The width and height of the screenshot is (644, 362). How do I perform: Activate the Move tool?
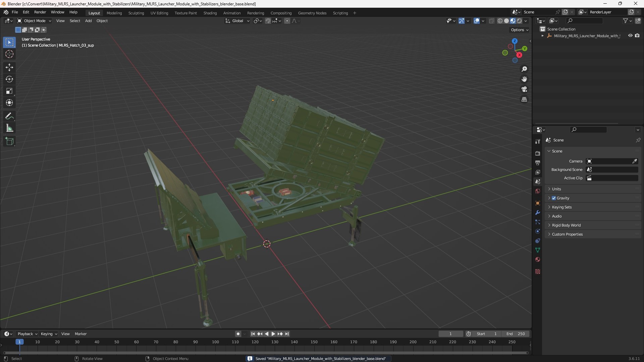[x=9, y=67]
